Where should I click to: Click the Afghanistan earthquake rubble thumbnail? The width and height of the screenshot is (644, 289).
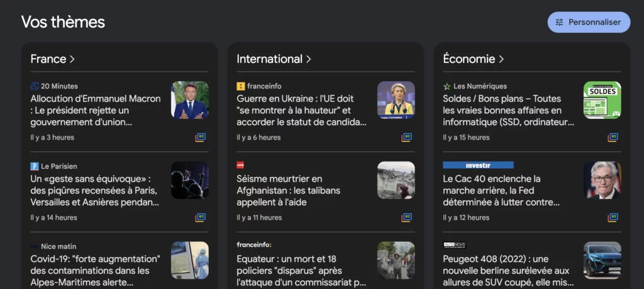coord(396,180)
